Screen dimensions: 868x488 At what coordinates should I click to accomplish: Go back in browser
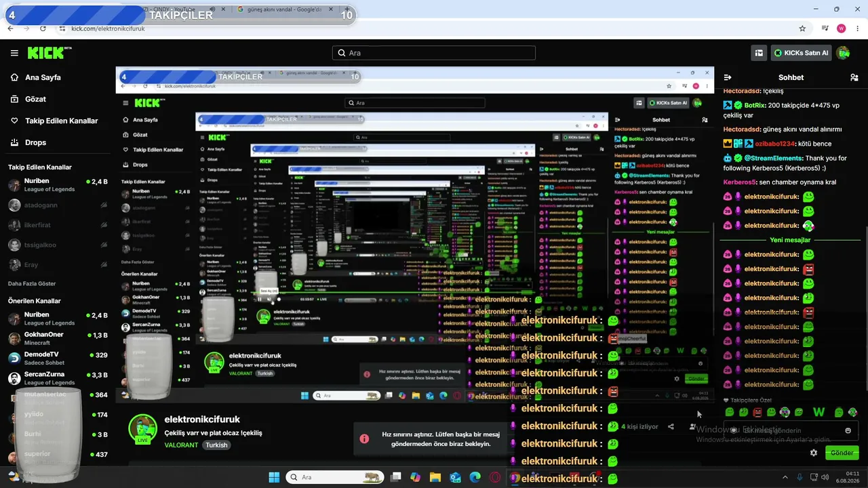coord(10,28)
